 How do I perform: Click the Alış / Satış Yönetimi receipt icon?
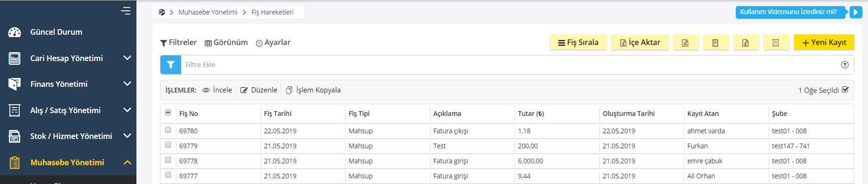15,110
